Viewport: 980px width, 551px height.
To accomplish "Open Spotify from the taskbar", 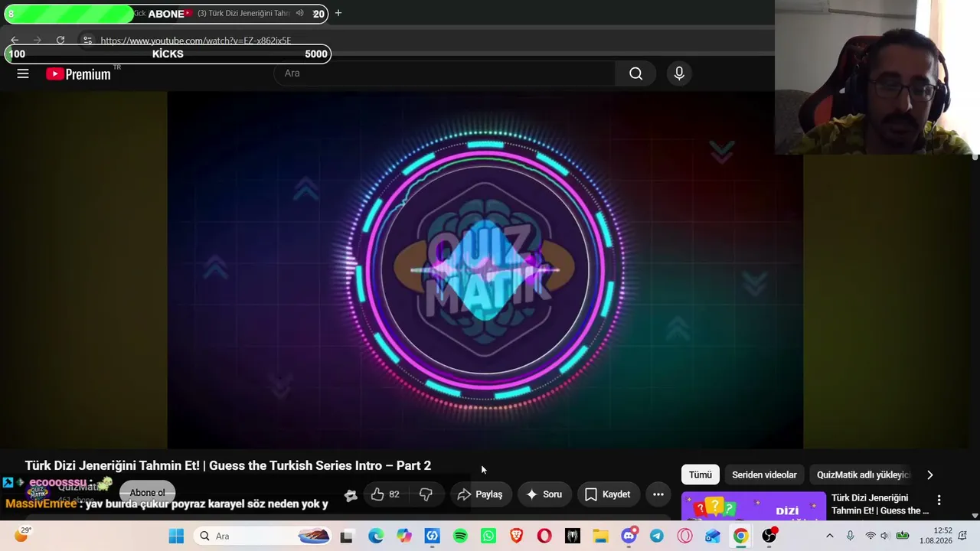I will tap(460, 536).
